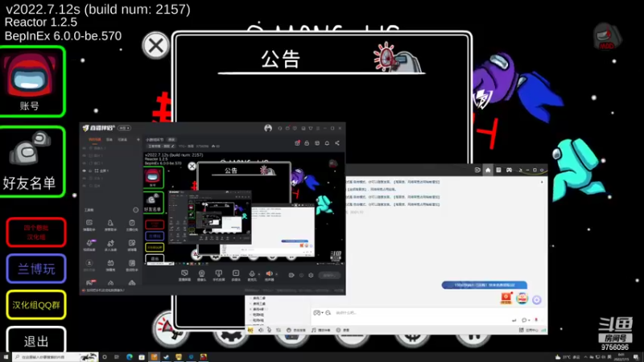Screen dimensions: 644x362
Task: Open emoji dropdown arrow in chat input
Action: pos(323,313)
